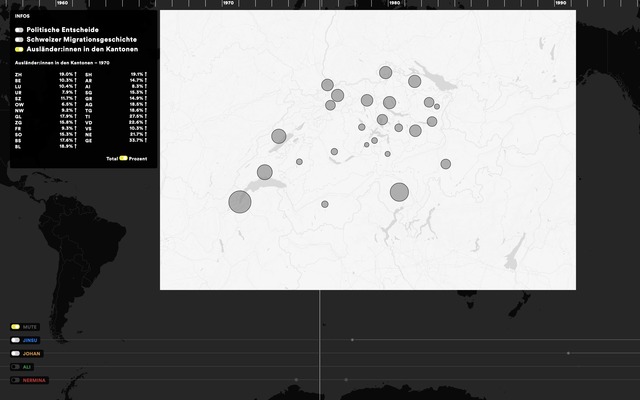Image resolution: width=640 pixels, height=400 pixels.
Task: Enable the NERMINA story toggle
Action: 15,380
